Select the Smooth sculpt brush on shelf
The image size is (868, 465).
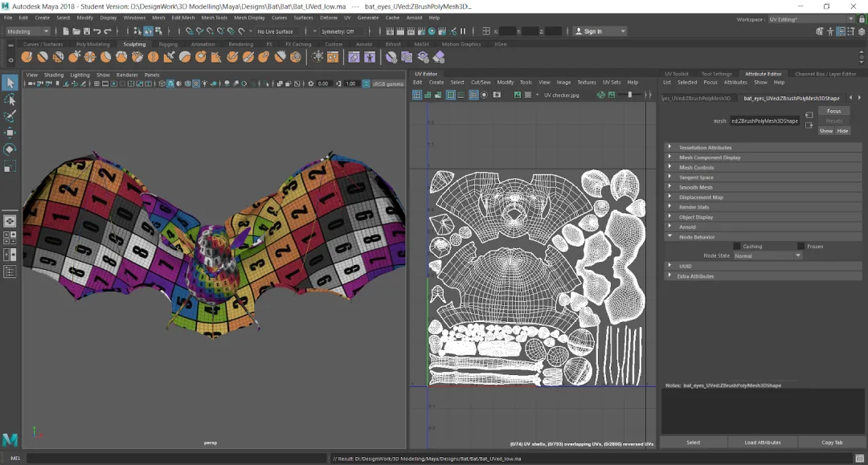42,57
